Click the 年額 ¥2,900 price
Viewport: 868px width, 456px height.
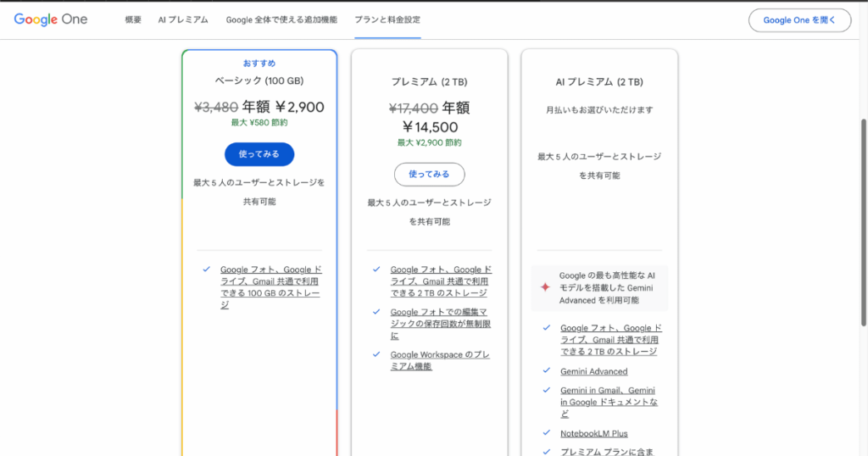point(283,107)
